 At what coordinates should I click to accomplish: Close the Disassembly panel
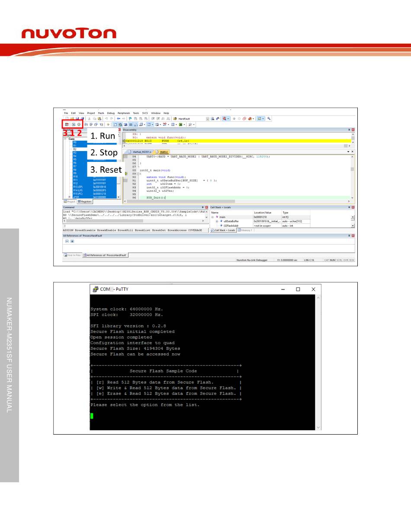pyautogui.click(x=353, y=130)
